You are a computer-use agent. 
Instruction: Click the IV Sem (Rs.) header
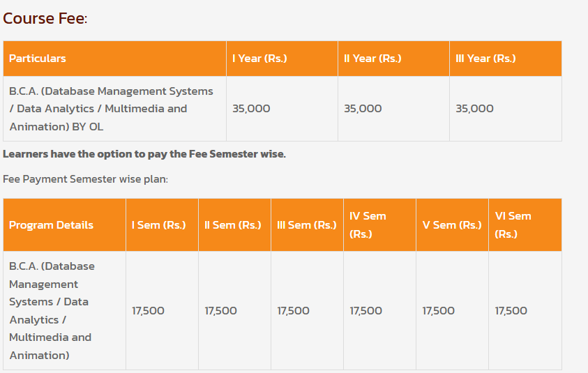pyautogui.click(x=368, y=225)
